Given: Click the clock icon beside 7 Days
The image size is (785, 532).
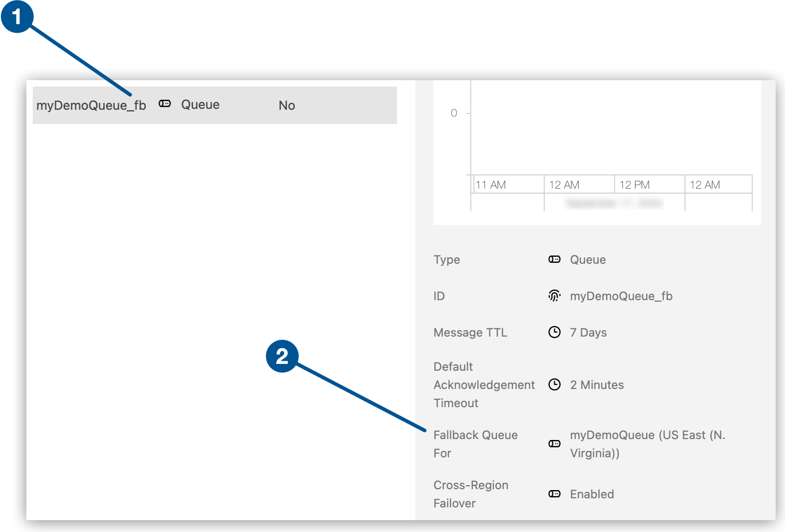Looking at the screenshot, I should click(554, 332).
